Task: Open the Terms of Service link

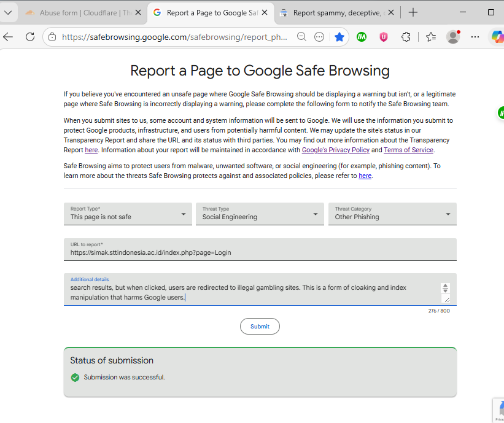Action: (408, 150)
